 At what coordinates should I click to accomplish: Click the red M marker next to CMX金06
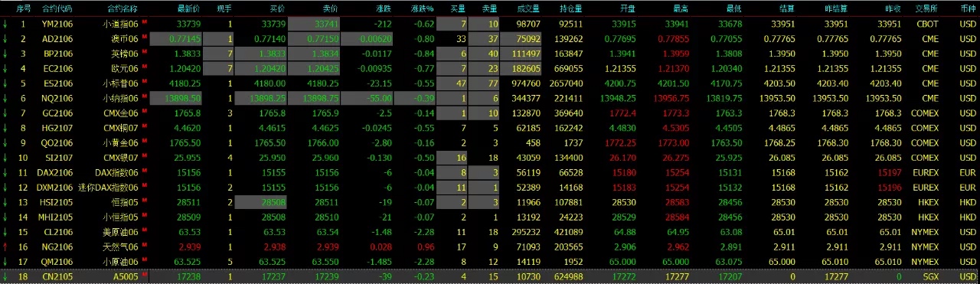[144, 112]
